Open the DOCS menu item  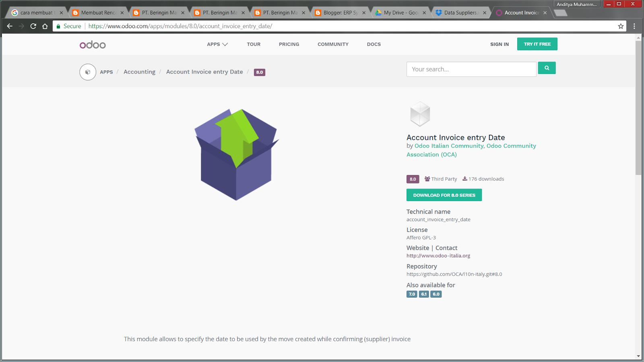[374, 44]
